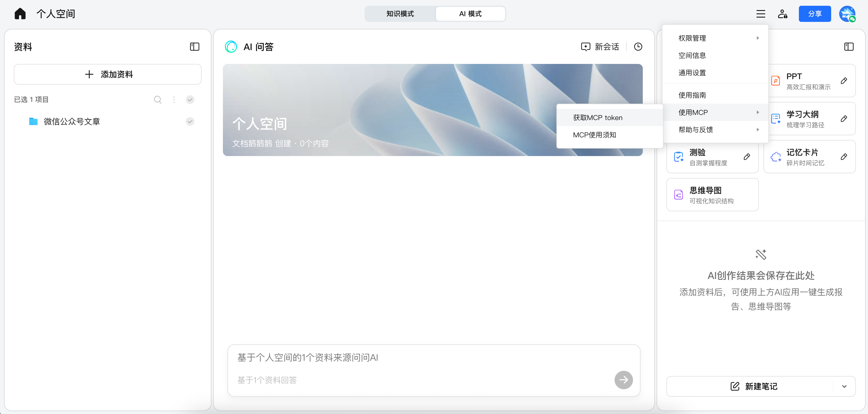Open the permission lock user icon

(783, 14)
